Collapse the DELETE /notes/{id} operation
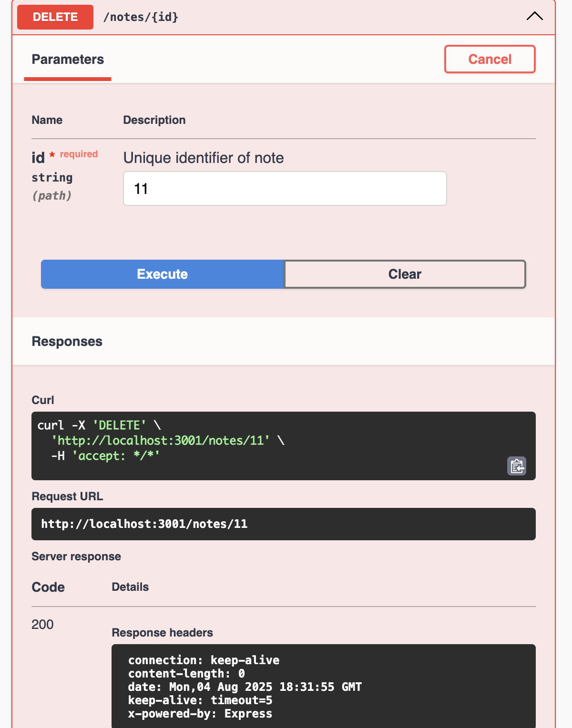572x728 pixels. 534,17
